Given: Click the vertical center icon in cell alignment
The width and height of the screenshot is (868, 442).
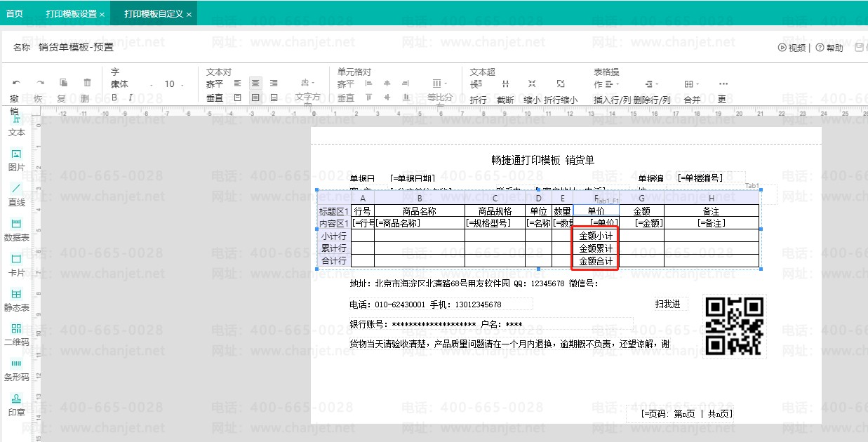Looking at the screenshot, I should (387, 98).
